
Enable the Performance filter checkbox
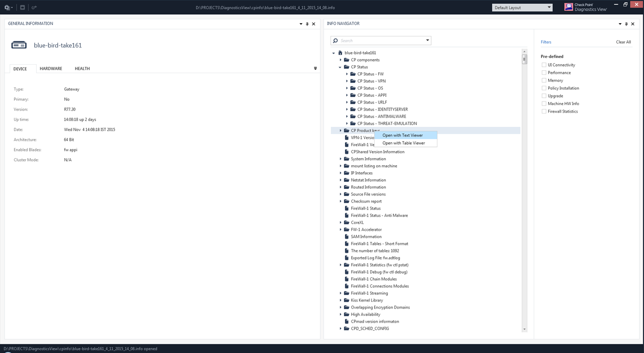pyautogui.click(x=544, y=73)
